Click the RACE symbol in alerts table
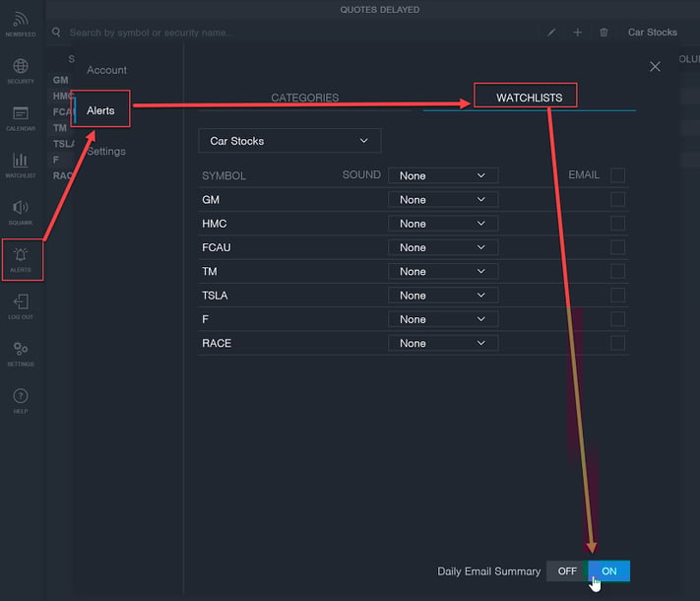The width and height of the screenshot is (700, 601). (217, 343)
